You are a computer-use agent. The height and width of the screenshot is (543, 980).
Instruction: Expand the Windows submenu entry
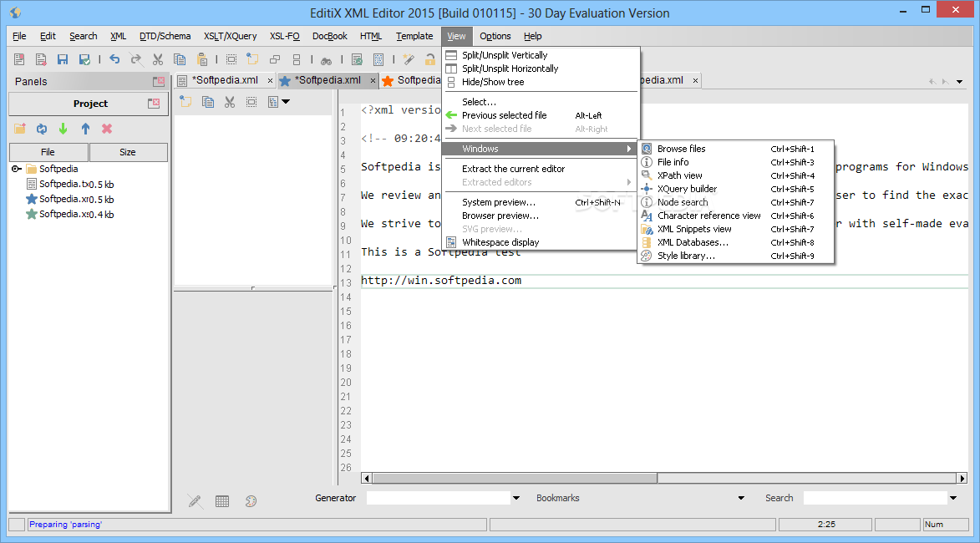(x=541, y=149)
